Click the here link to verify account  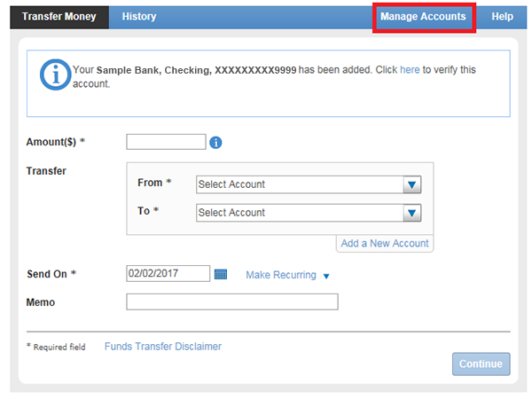click(410, 69)
